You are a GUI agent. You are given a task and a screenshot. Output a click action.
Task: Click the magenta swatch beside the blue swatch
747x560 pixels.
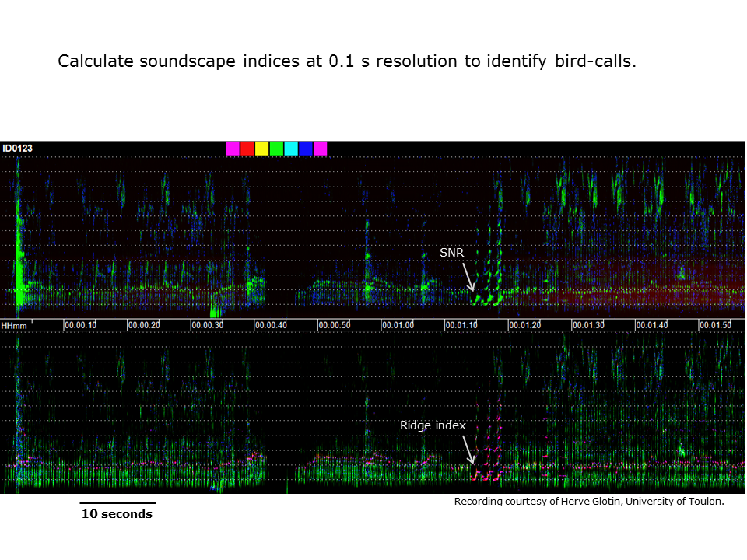tap(320, 148)
